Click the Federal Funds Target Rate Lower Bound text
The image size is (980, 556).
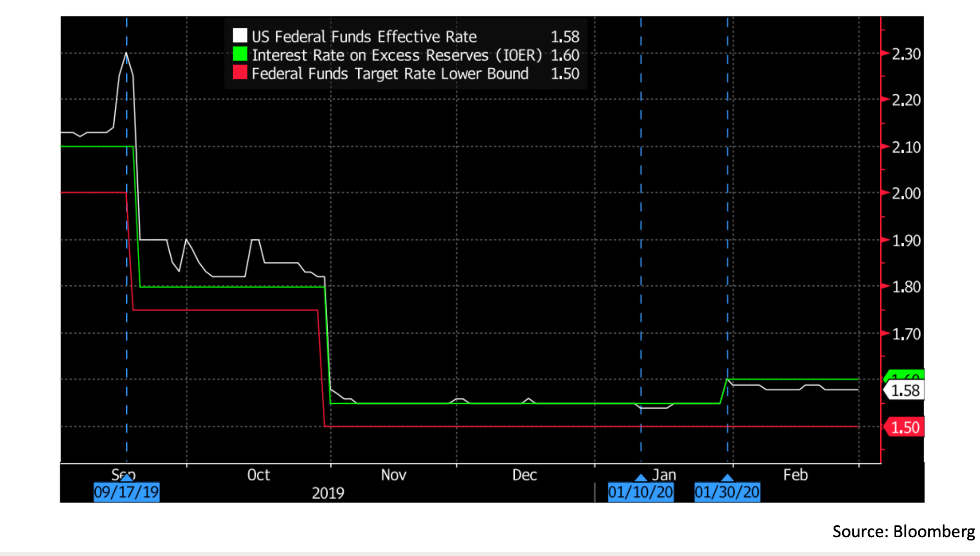pos(390,74)
